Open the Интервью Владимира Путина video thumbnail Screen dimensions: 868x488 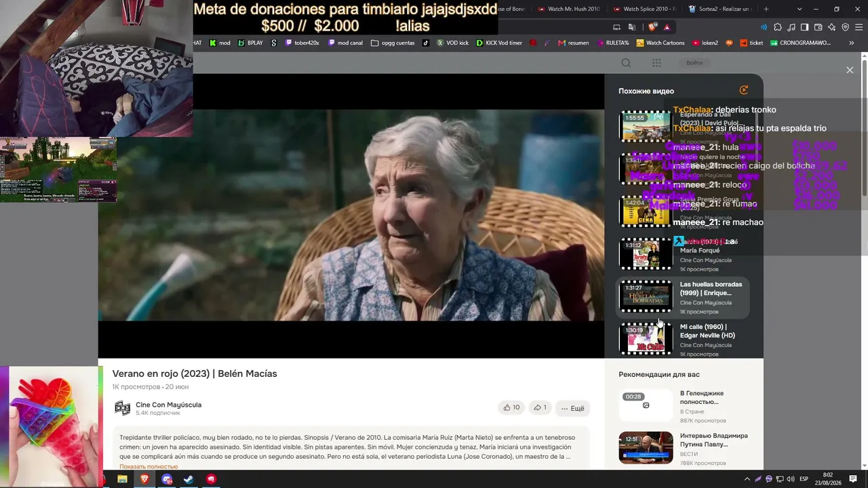point(646,447)
